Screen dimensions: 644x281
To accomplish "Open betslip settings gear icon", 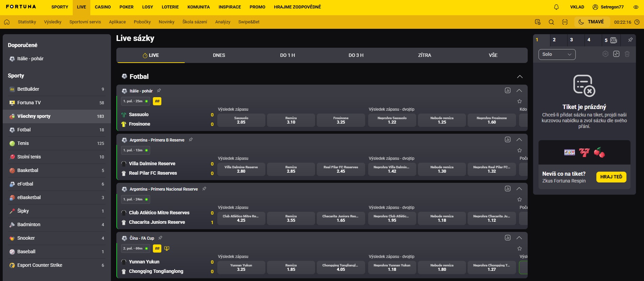I will (x=605, y=54).
